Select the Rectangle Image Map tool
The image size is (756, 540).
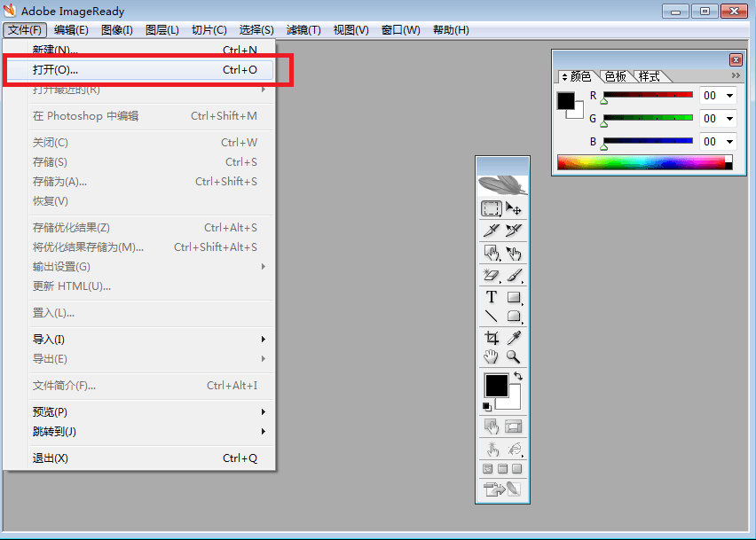[x=492, y=253]
